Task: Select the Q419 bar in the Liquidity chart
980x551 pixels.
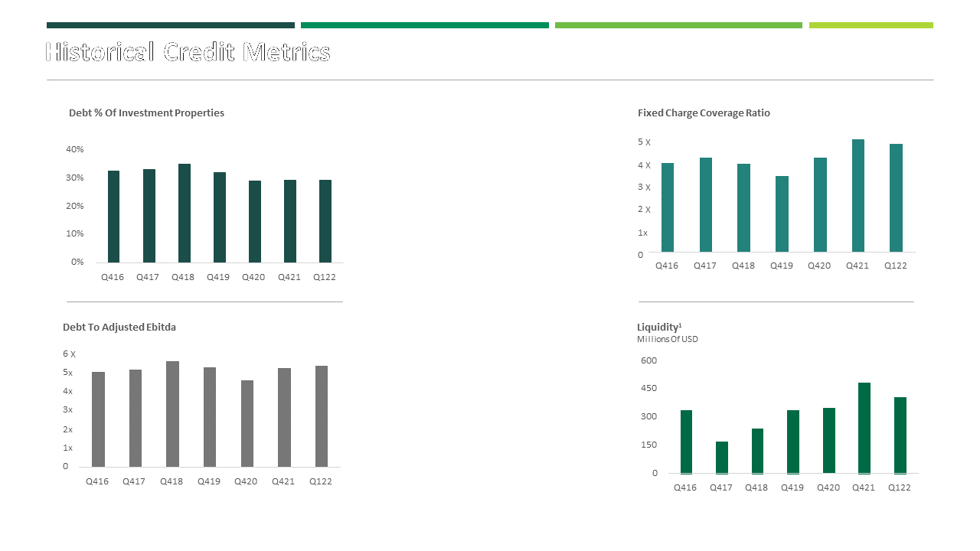Action: tap(793, 442)
